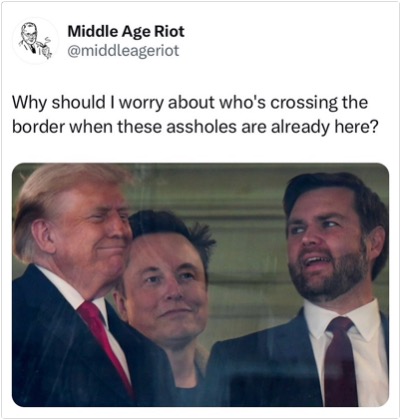Image resolution: width=401 pixels, height=420 pixels.
Task: Open the Middle Age Riot profile avatar
Action: tap(35, 41)
